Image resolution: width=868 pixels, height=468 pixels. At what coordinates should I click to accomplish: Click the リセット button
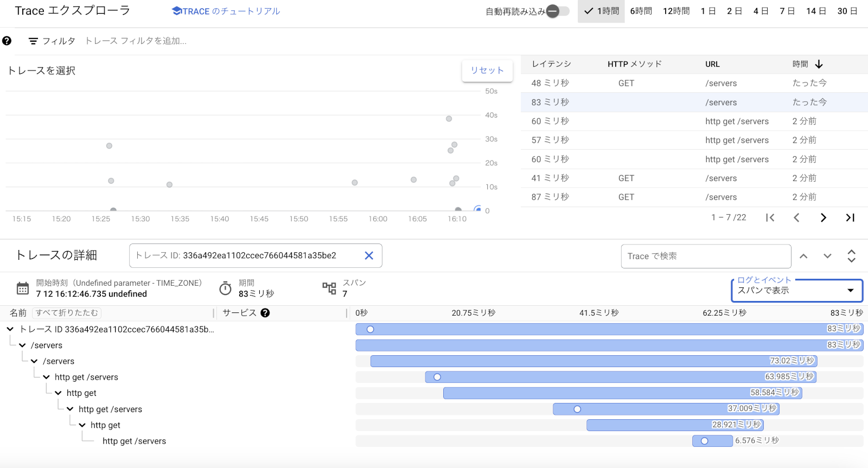pyautogui.click(x=487, y=70)
